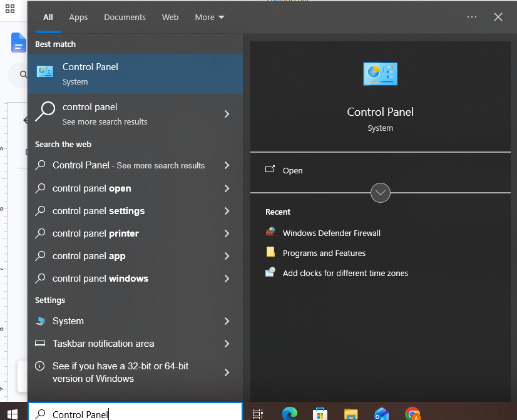Open the three-dot options menu
This screenshot has width=517, height=420.
[472, 17]
